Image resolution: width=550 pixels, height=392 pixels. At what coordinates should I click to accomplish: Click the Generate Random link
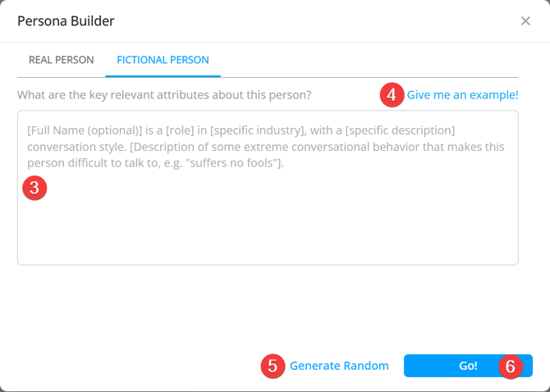339,366
